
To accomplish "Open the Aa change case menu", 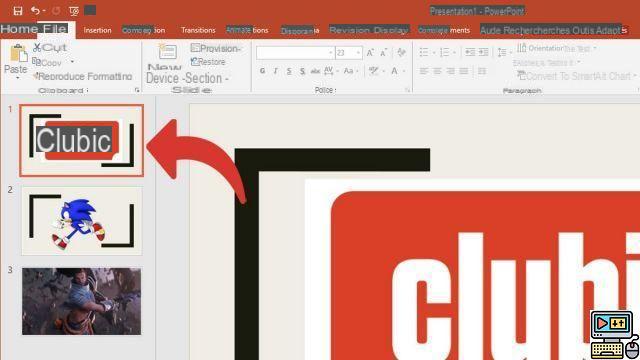I will tap(351, 71).
